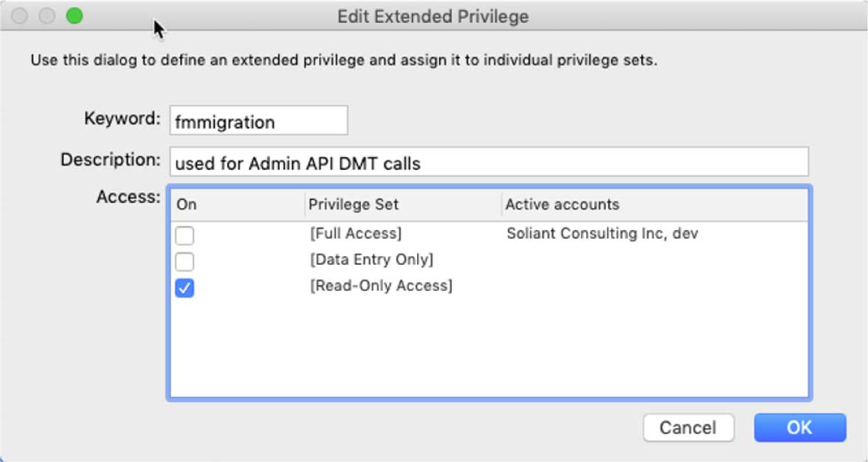
Task: Click the dimmed minimize window button
Action: click(x=47, y=15)
